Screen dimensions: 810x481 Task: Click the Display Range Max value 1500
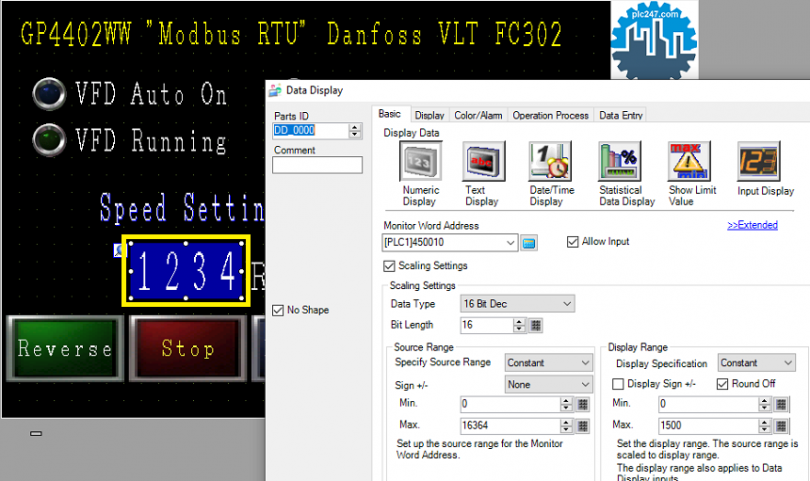708,426
